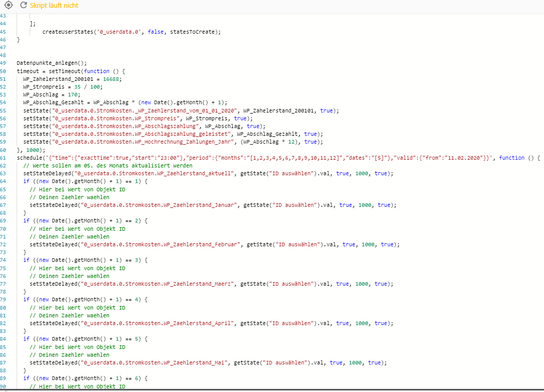The height and width of the screenshot is (392, 544).
Task: Click line number 87 in the gutter
Action: tap(3, 363)
